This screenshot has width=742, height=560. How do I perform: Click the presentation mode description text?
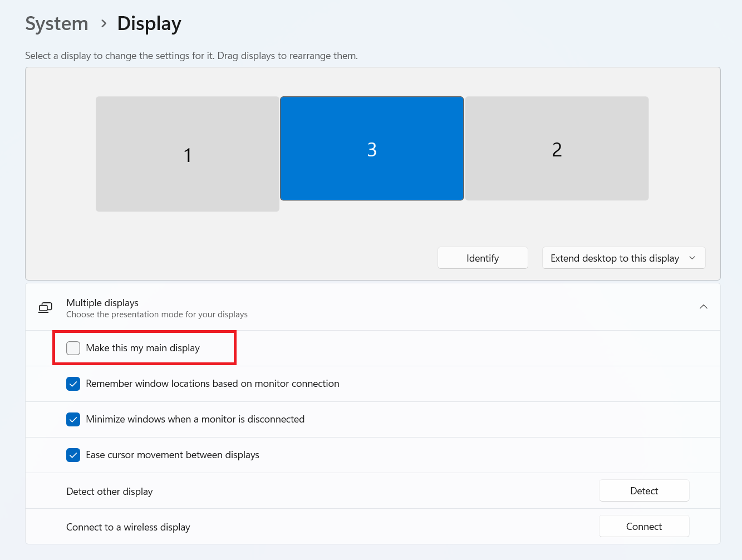click(x=157, y=315)
